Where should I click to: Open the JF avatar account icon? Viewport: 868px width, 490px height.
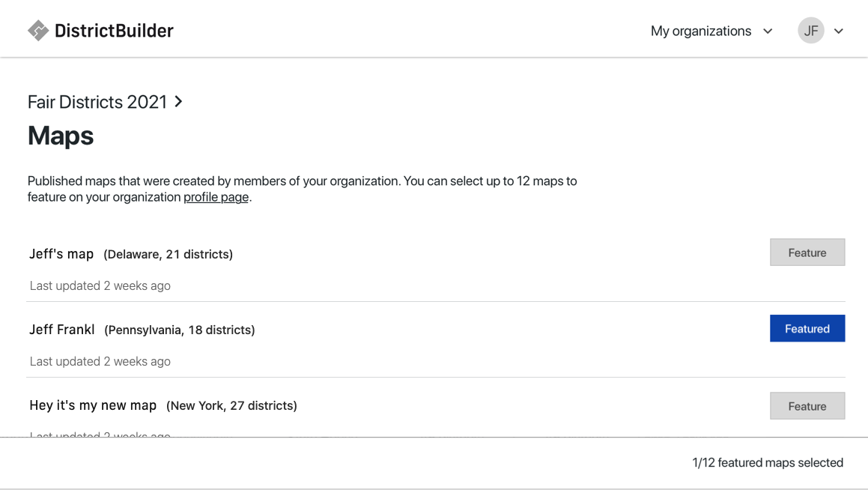pyautogui.click(x=811, y=30)
